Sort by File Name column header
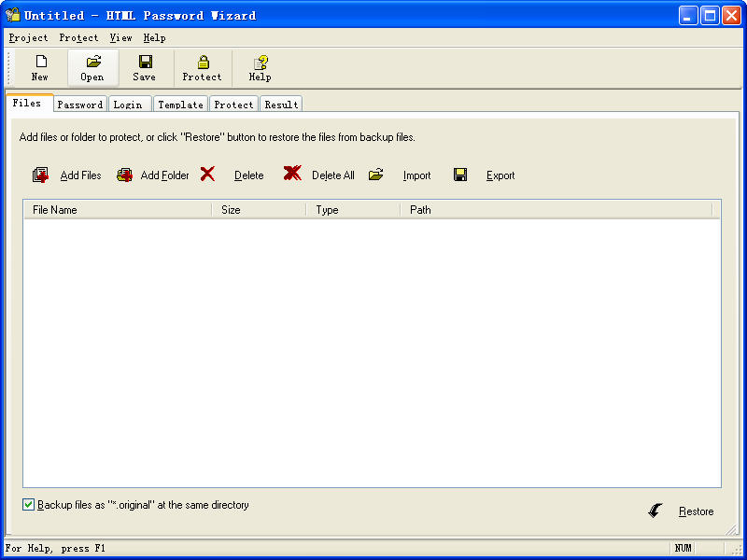This screenshot has width=747, height=560. 118,209
